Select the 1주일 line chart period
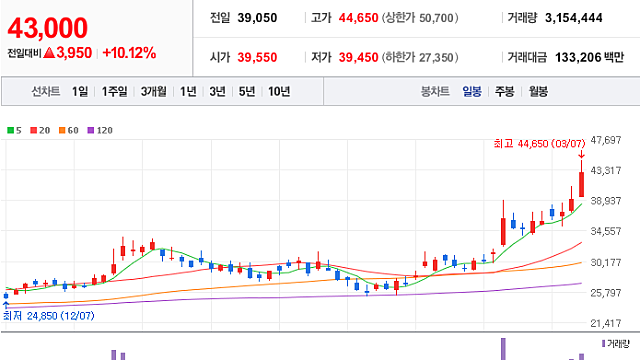Screen dimensions: 640x360 coord(114,91)
